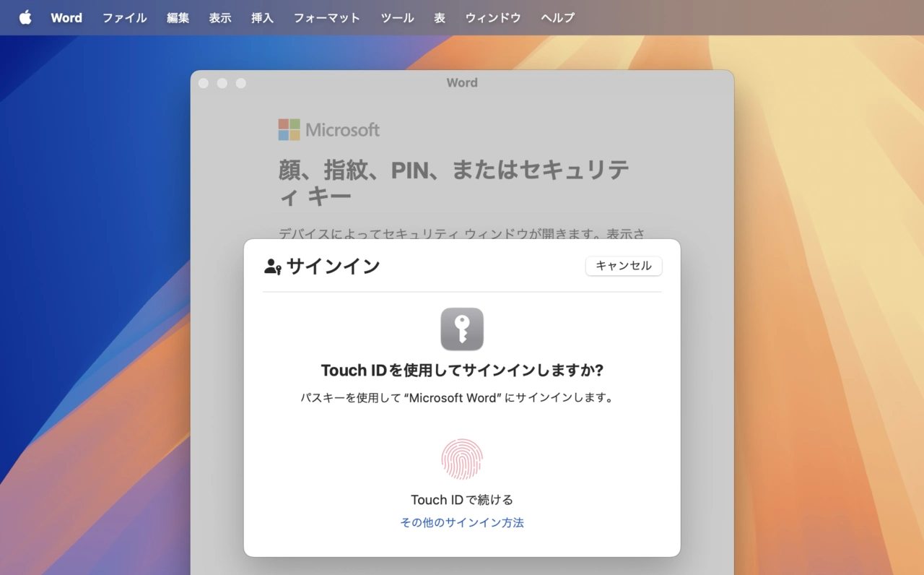Click the その他のサインイン方法 link
This screenshot has width=924, height=575.
462,522
